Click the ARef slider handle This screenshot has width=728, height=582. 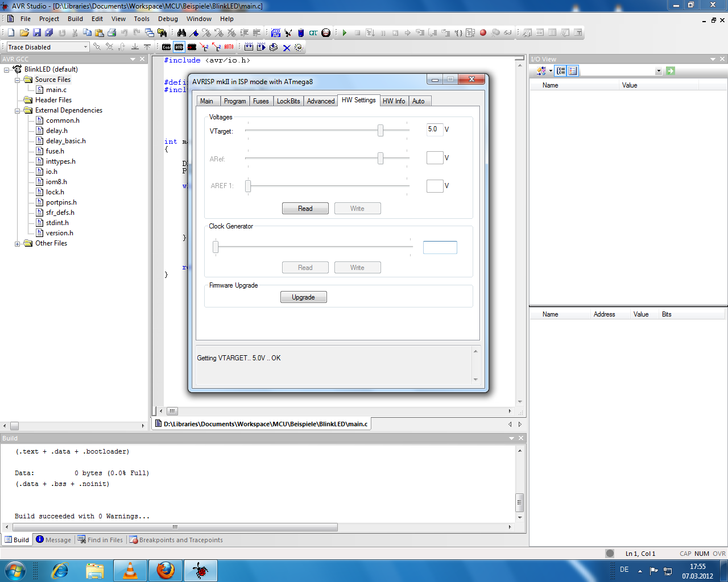click(x=380, y=158)
